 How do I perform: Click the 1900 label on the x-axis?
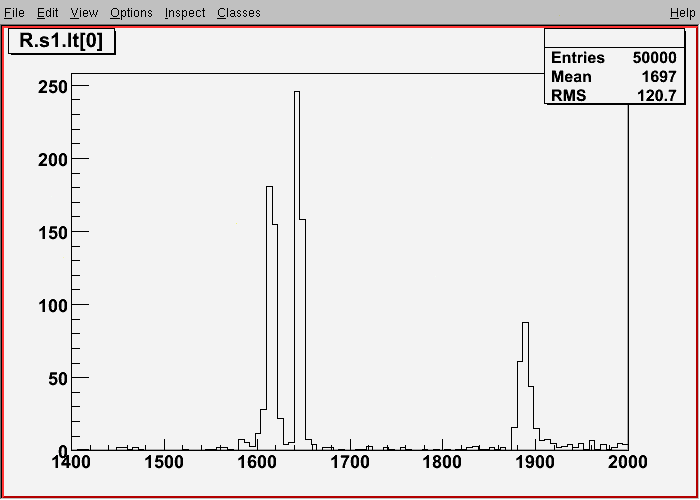535,462
